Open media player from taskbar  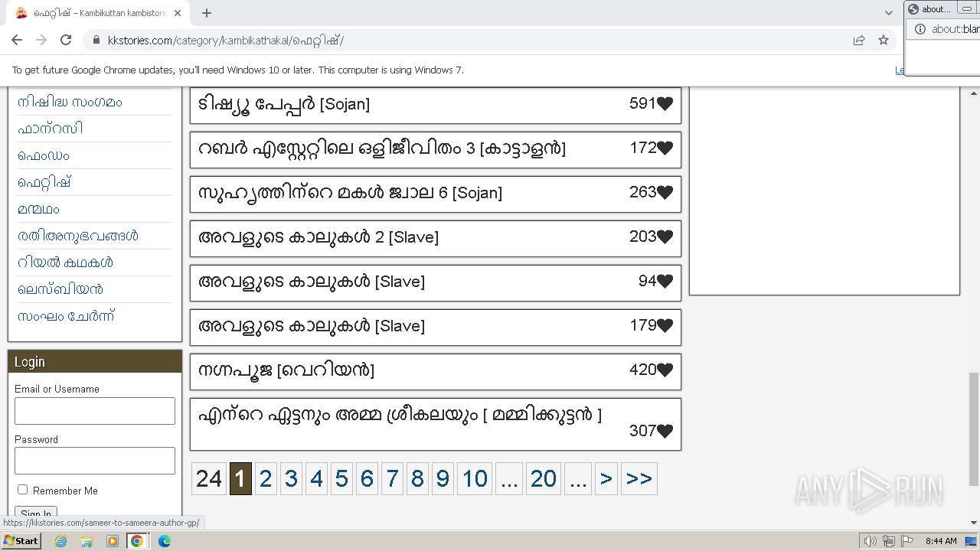coord(112,541)
